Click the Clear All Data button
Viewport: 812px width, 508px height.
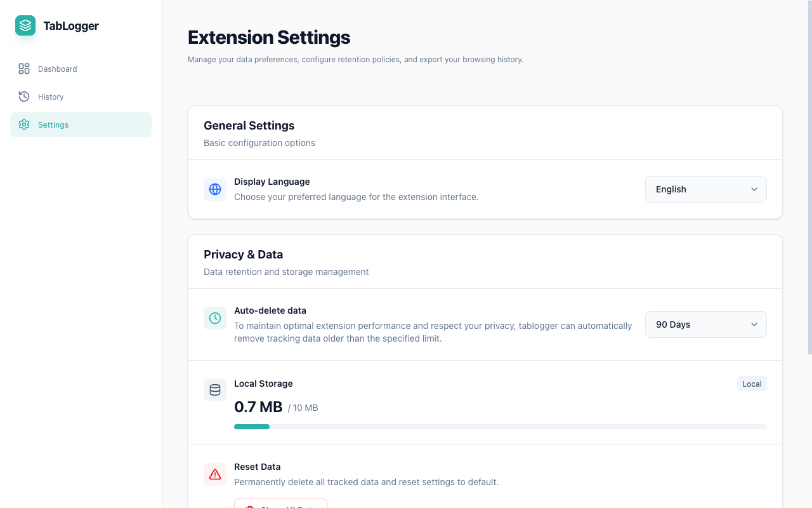click(280, 506)
